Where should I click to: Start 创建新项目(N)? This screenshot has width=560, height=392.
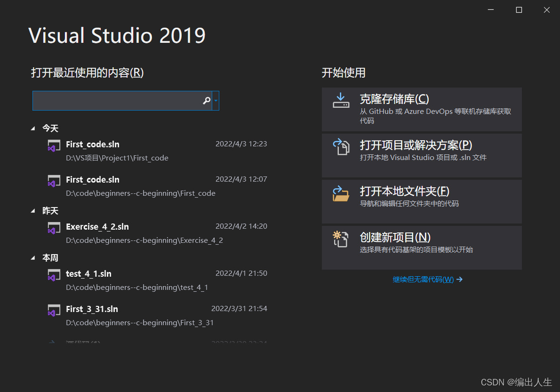pyautogui.click(x=422, y=248)
